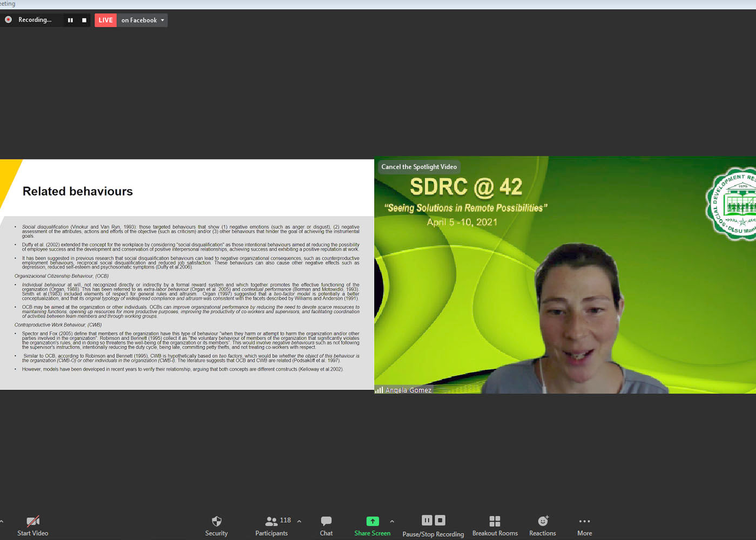Pause recording from the top-left indicator bar
Image resolution: width=756 pixels, height=540 pixels.
(x=70, y=21)
